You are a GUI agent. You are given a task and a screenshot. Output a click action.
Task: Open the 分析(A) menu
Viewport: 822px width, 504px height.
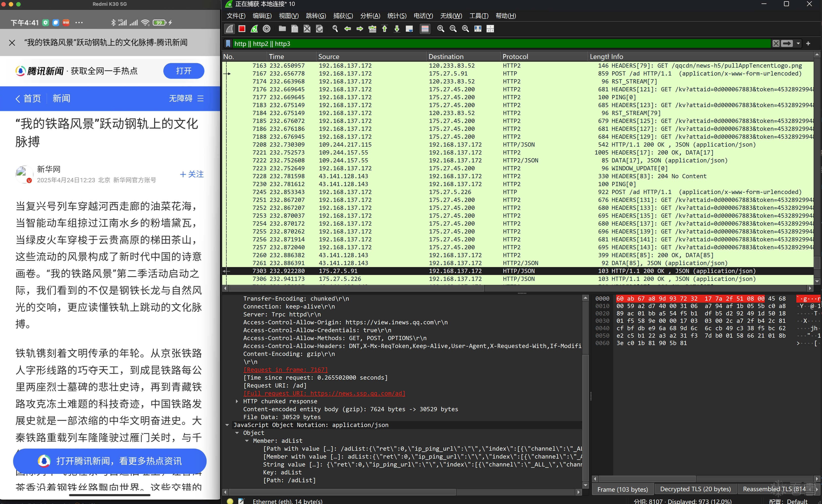click(x=370, y=16)
